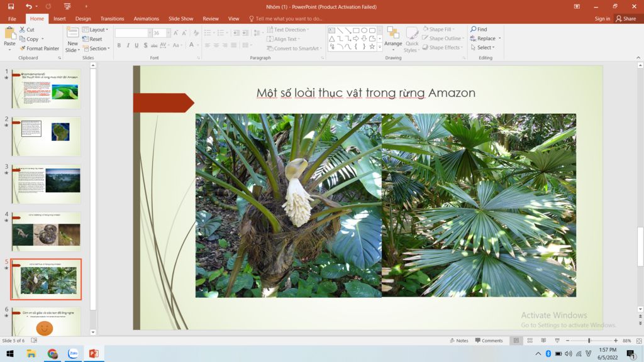Undo the last action
644x362 pixels.
(28, 6)
